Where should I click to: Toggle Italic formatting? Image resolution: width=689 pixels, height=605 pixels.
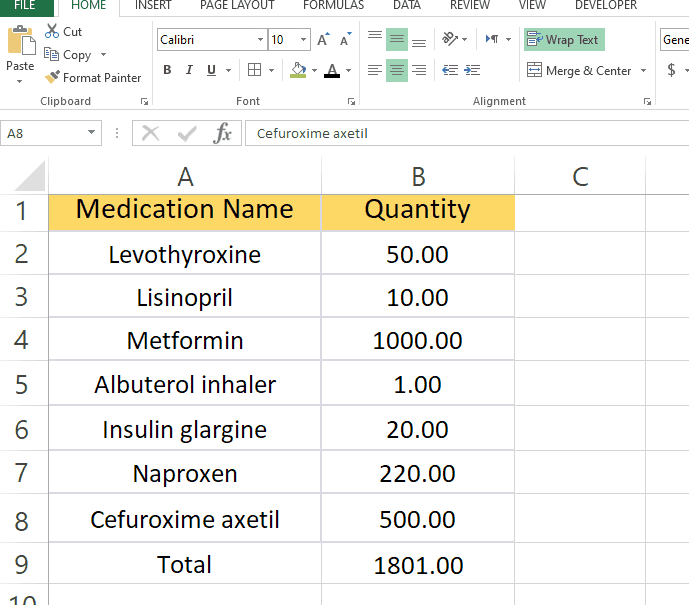[x=189, y=70]
